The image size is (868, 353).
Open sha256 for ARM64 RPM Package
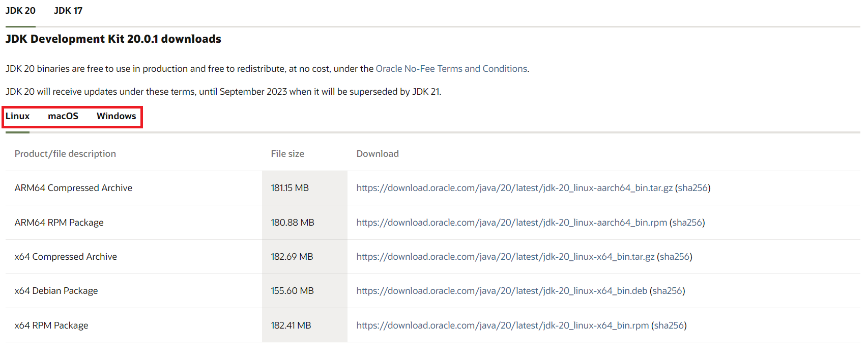(x=687, y=223)
